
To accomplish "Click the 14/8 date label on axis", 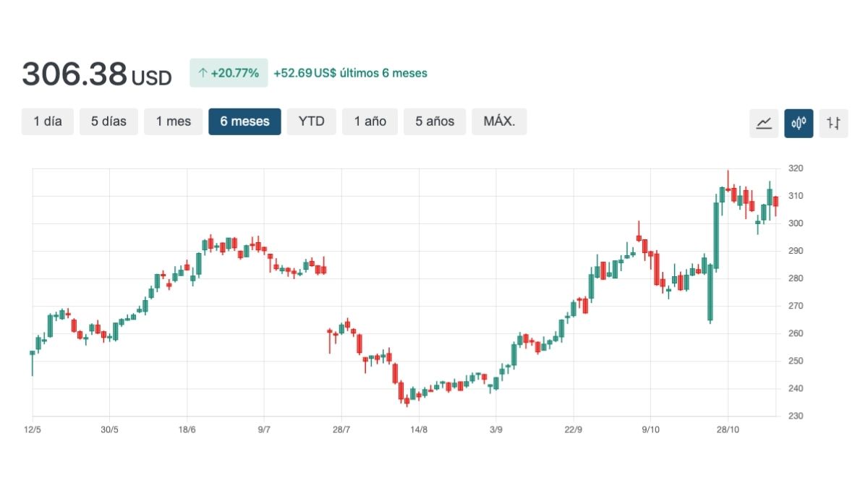I will click(419, 429).
